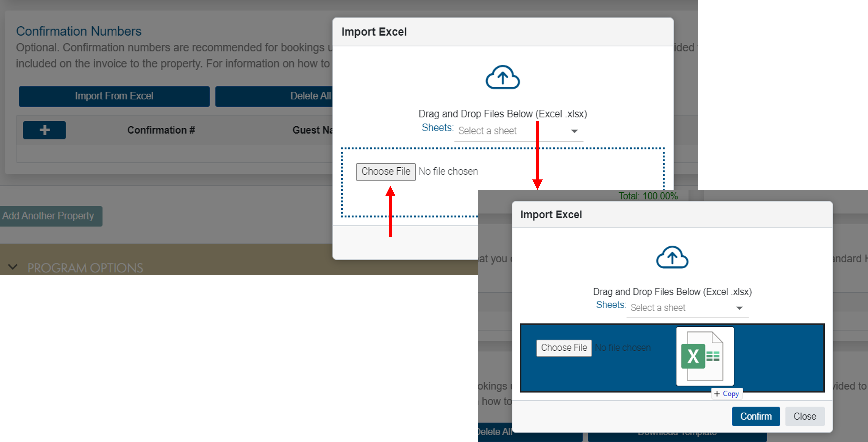The height and width of the screenshot is (442, 868).
Task: Click Import From Excel button
Action: pos(114,96)
